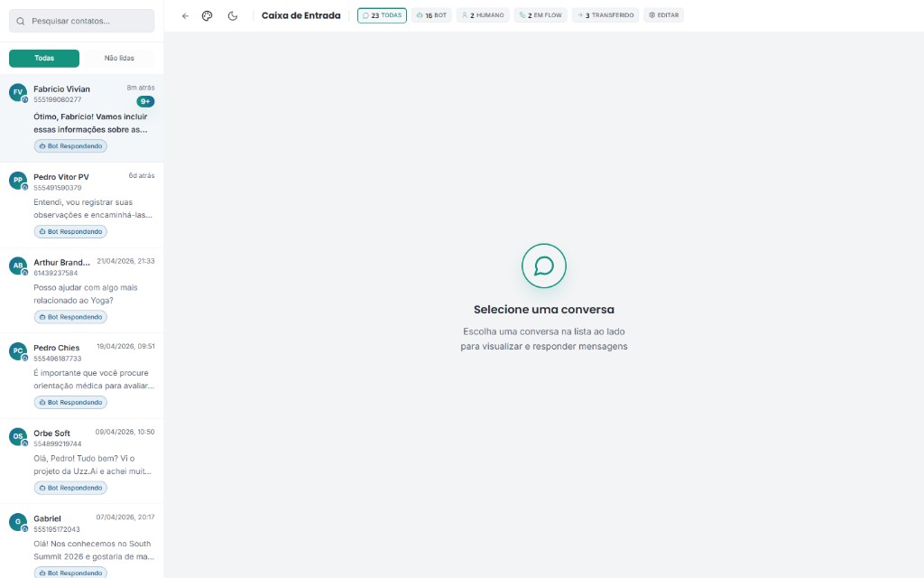Show 3 Transferido conversations
The image size is (924, 578).
(x=605, y=15)
